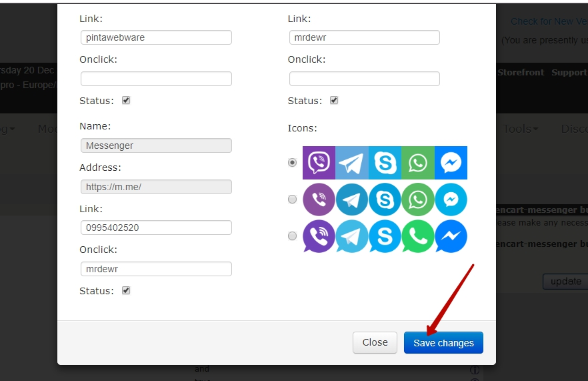Click the flat round Telegram icon in second row
This screenshot has width=588, height=381.
click(x=352, y=200)
